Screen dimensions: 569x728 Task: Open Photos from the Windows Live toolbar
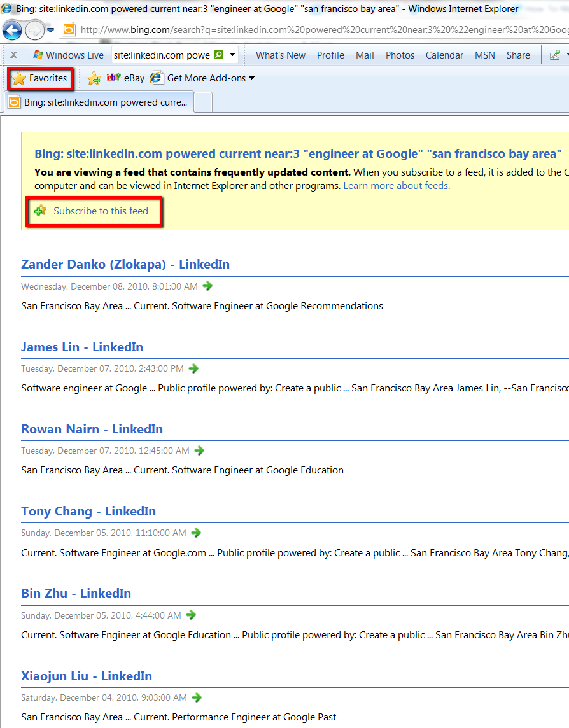[400, 55]
